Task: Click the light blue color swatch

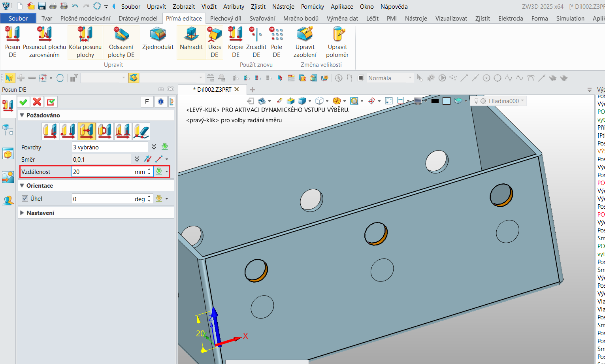Action: coord(447,101)
